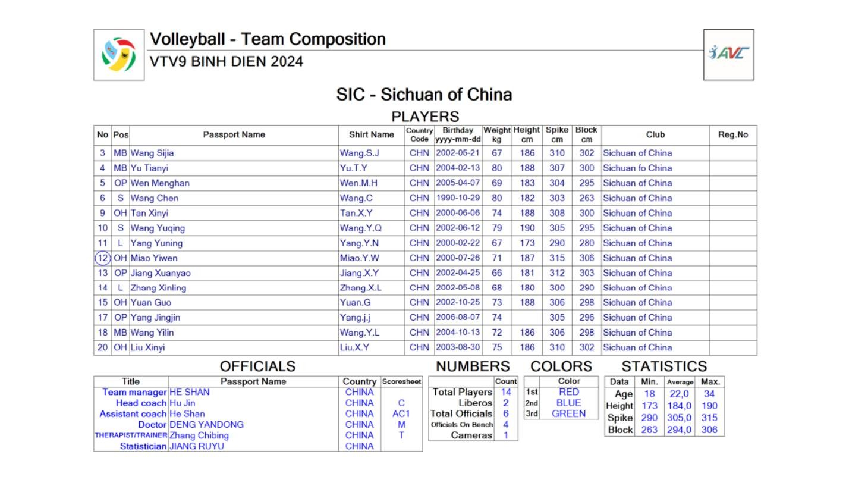This screenshot has height=489, width=868.
Task: Click Wang Chen's birthday 1990-10-29
Action: 457,198
